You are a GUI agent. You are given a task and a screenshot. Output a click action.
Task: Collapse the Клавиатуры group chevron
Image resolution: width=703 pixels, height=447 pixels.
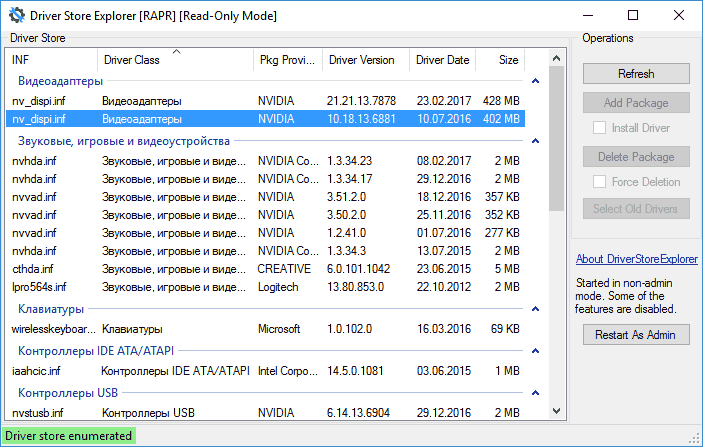(x=535, y=309)
